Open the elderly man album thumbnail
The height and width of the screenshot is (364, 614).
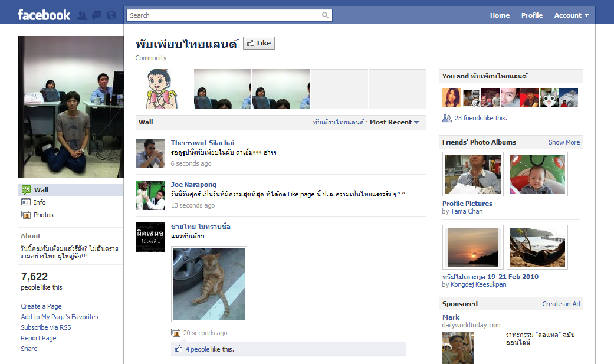[x=472, y=174]
